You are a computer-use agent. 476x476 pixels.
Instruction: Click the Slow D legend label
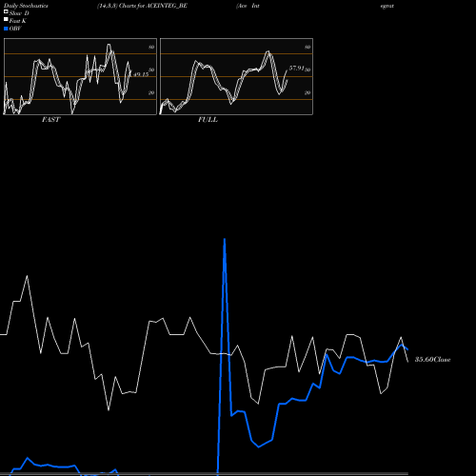pyautogui.click(x=19, y=13)
